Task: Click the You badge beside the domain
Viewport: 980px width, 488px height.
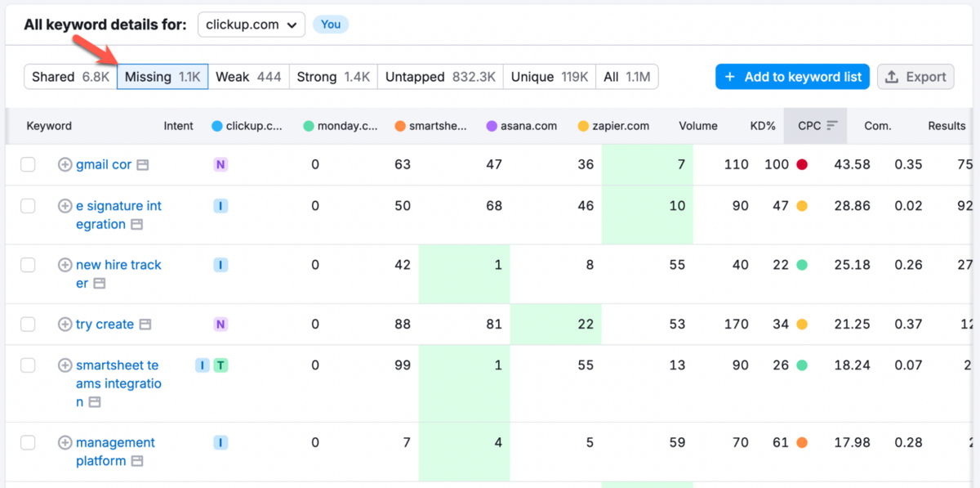Action: pyautogui.click(x=331, y=25)
